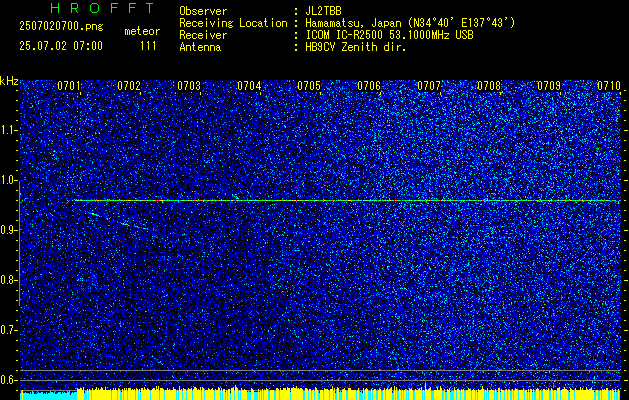This screenshot has height=400, width=629.
Task: Click the meteor echo streak near 0701
Action: point(95,215)
